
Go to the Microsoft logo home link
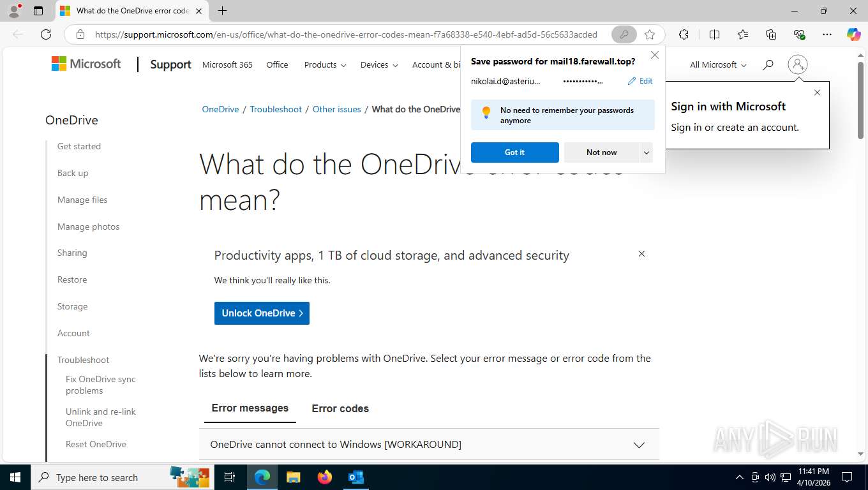point(86,64)
